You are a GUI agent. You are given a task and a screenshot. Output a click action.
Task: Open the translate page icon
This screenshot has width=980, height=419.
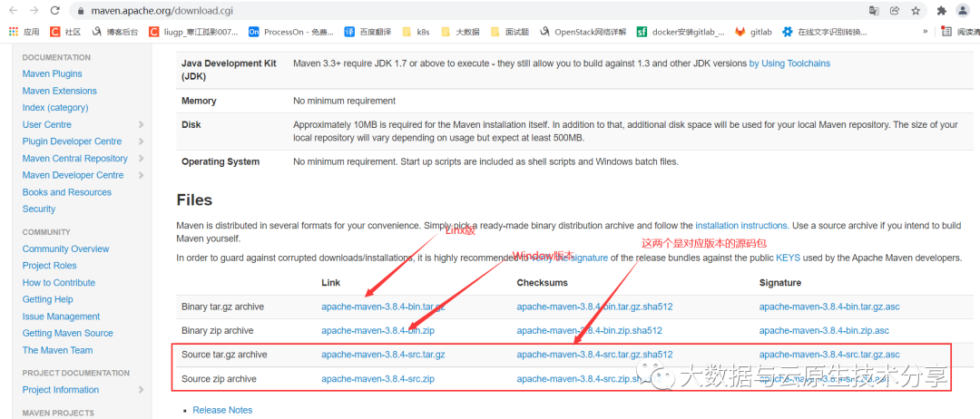pos(874,11)
